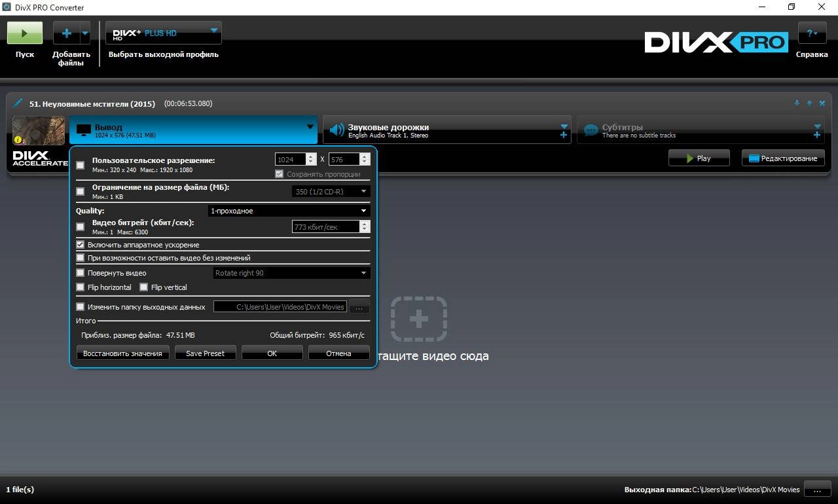The image size is (838, 504).
Task: Collapse the Вывод output settings panel
Action: pos(310,127)
